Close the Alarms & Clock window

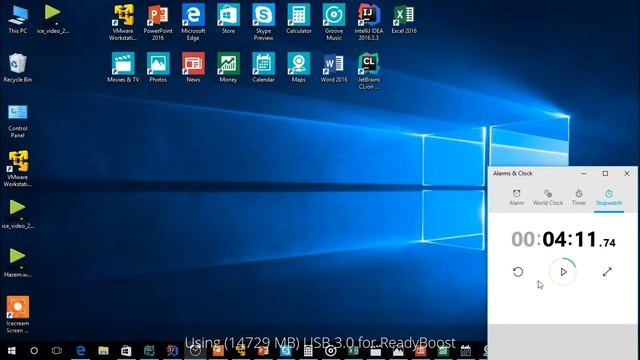pos(627,173)
